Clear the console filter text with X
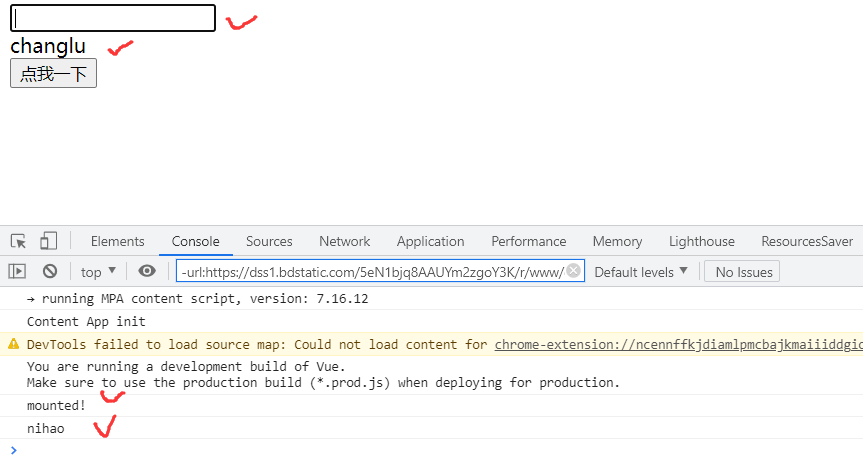The height and width of the screenshot is (476, 863). click(573, 271)
